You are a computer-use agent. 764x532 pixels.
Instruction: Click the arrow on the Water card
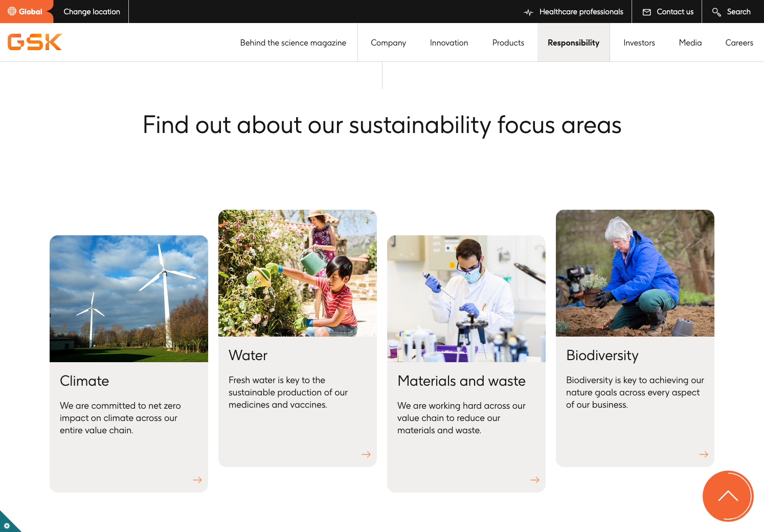[366, 454]
